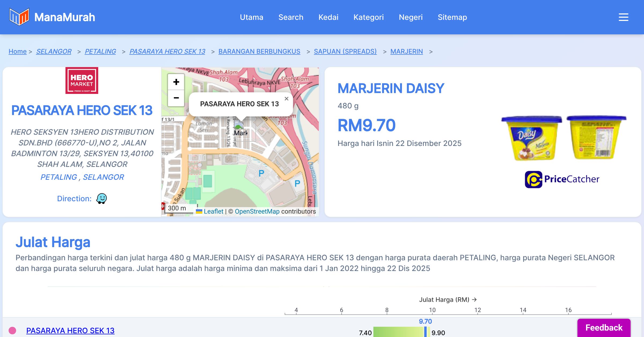Select Kategori navigation item
This screenshot has width=644, height=337.
[368, 17]
